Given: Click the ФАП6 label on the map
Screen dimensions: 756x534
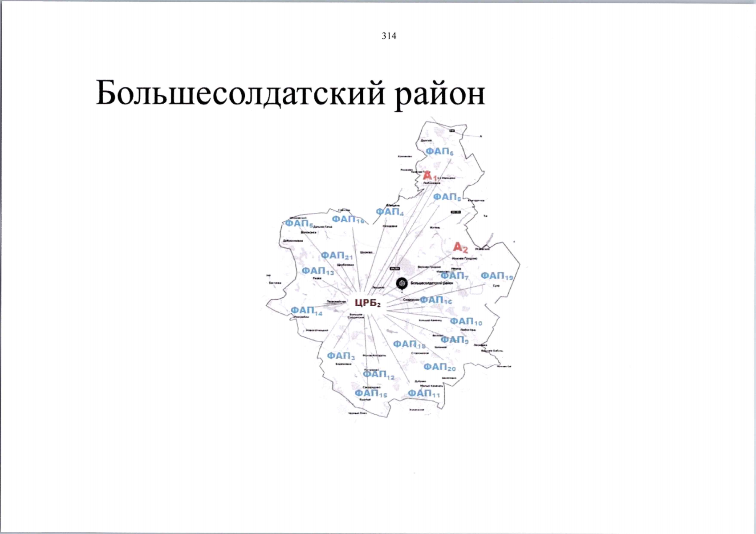Looking at the screenshot, I should coord(439,152).
